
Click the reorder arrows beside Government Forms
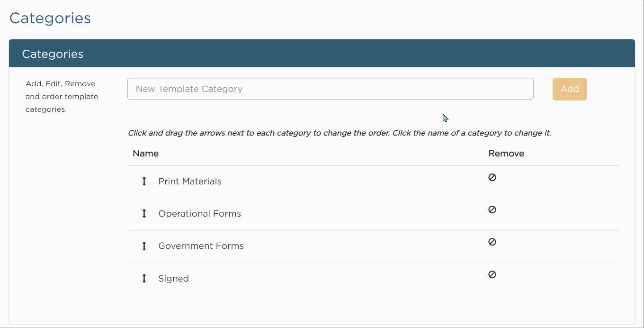(x=144, y=246)
